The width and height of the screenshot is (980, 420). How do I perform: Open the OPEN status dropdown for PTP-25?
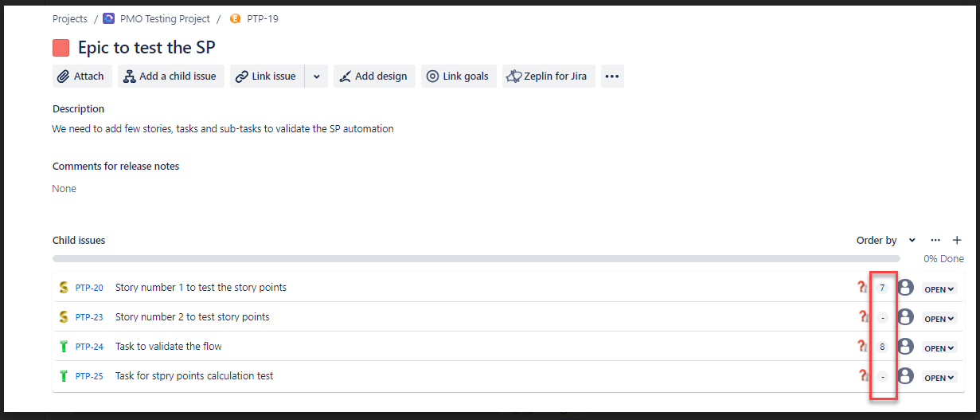939,378
